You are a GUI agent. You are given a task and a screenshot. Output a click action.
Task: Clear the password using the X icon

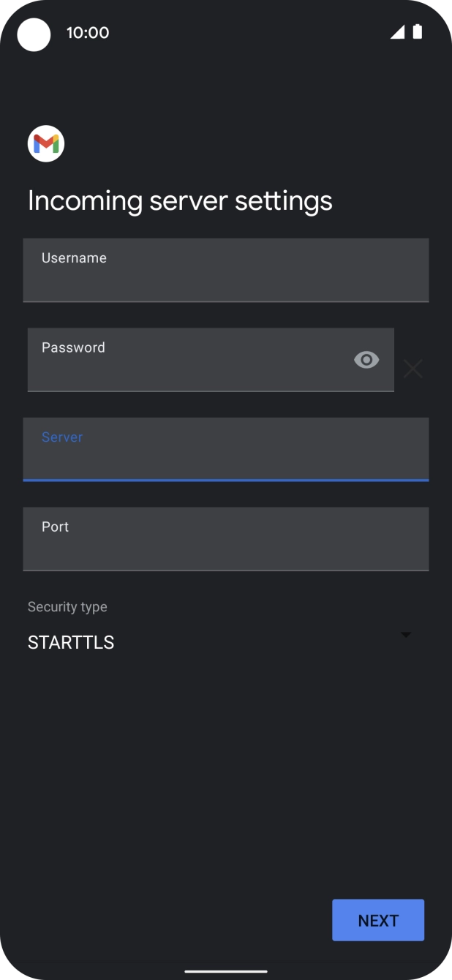(x=413, y=369)
